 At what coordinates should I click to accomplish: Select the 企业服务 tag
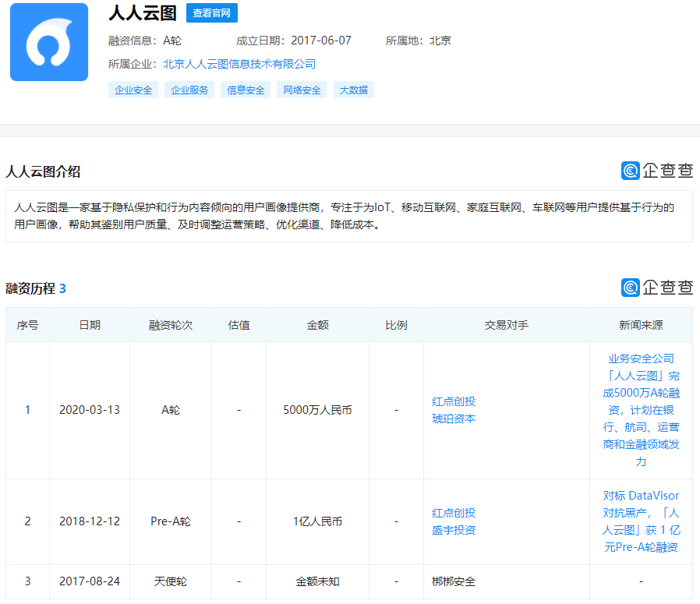(x=189, y=90)
